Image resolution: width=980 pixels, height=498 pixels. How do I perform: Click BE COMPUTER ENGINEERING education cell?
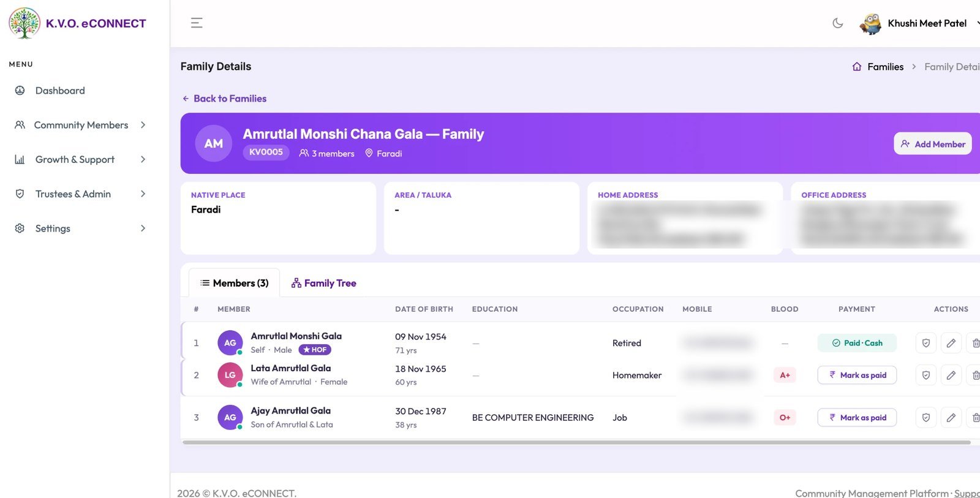[532, 418]
